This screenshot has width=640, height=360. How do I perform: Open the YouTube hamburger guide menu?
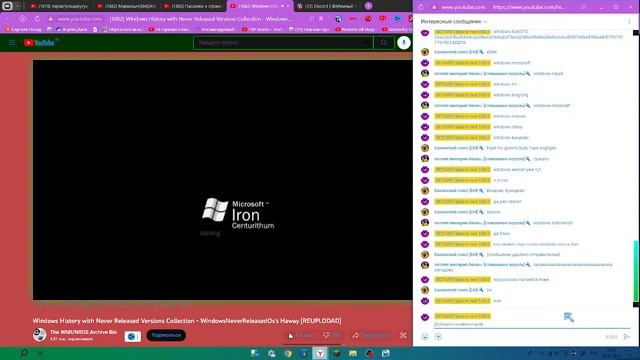click(x=12, y=42)
